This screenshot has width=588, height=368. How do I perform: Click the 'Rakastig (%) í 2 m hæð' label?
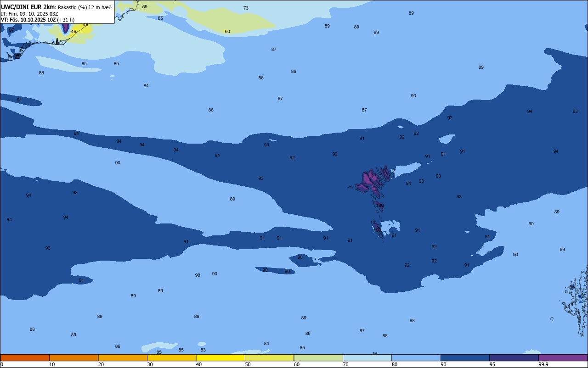[85, 7]
